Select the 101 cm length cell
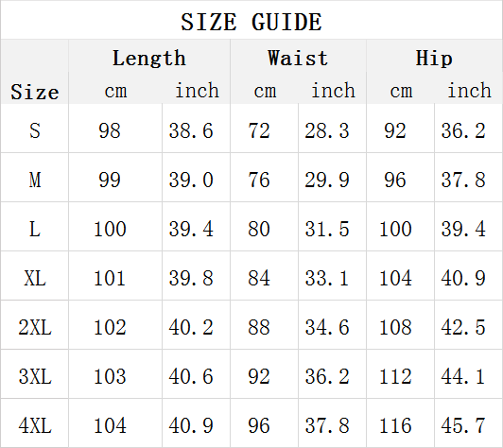The height and width of the screenshot is (448, 503). [110, 278]
